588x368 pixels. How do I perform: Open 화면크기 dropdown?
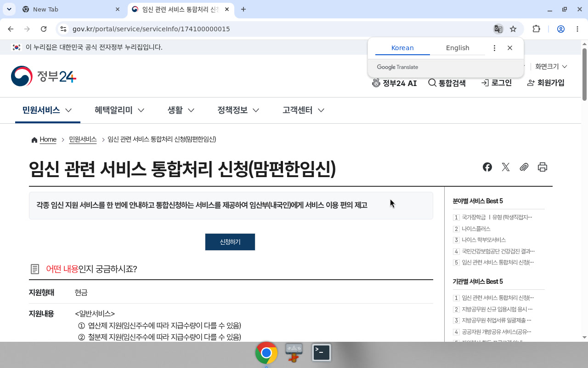point(551,67)
